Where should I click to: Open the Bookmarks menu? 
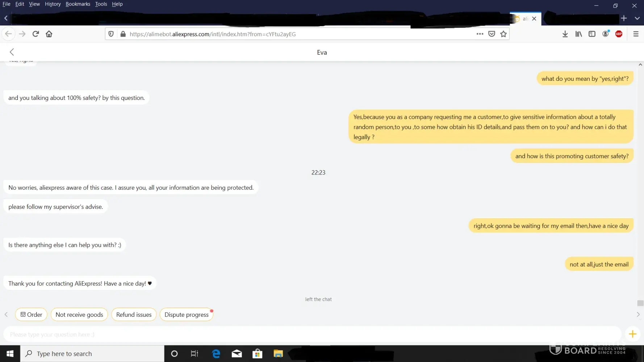click(78, 4)
